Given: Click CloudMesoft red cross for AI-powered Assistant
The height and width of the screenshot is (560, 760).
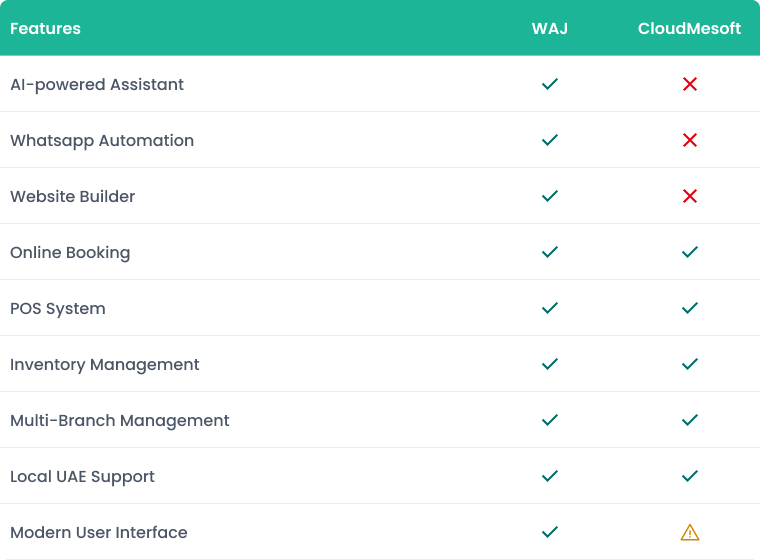Looking at the screenshot, I should point(690,84).
